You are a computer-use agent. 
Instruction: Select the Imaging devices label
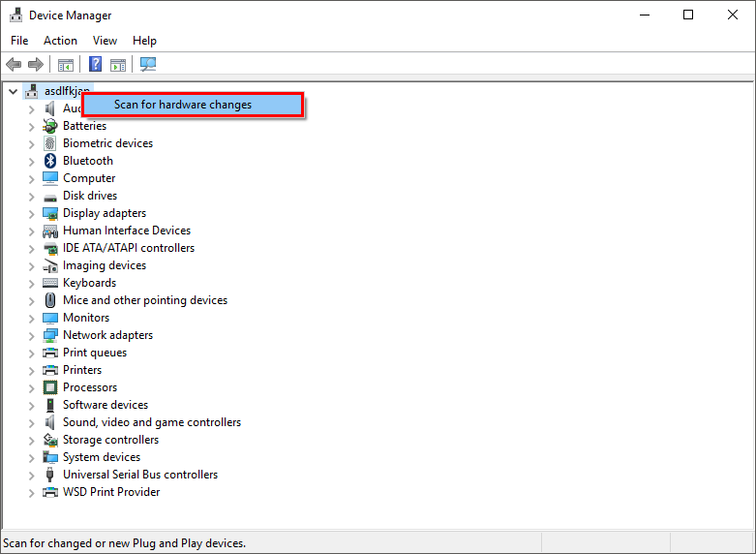pos(105,265)
